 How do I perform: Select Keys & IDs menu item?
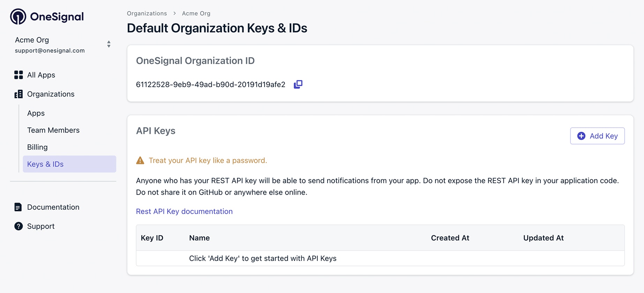[69, 164]
